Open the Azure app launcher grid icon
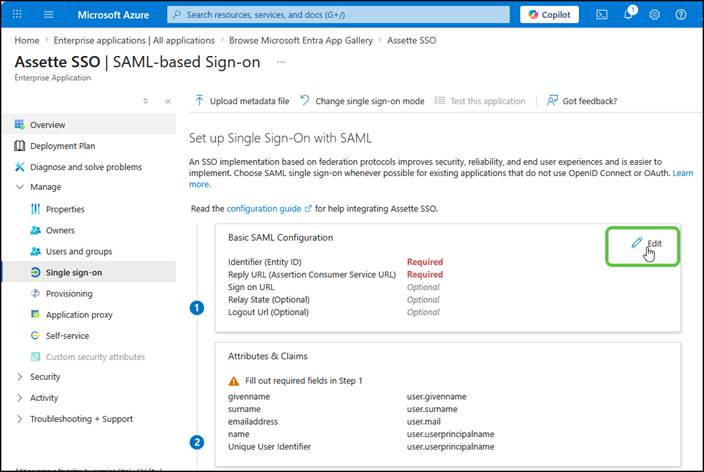Image resolution: width=704 pixels, height=472 pixels. point(17,14)
